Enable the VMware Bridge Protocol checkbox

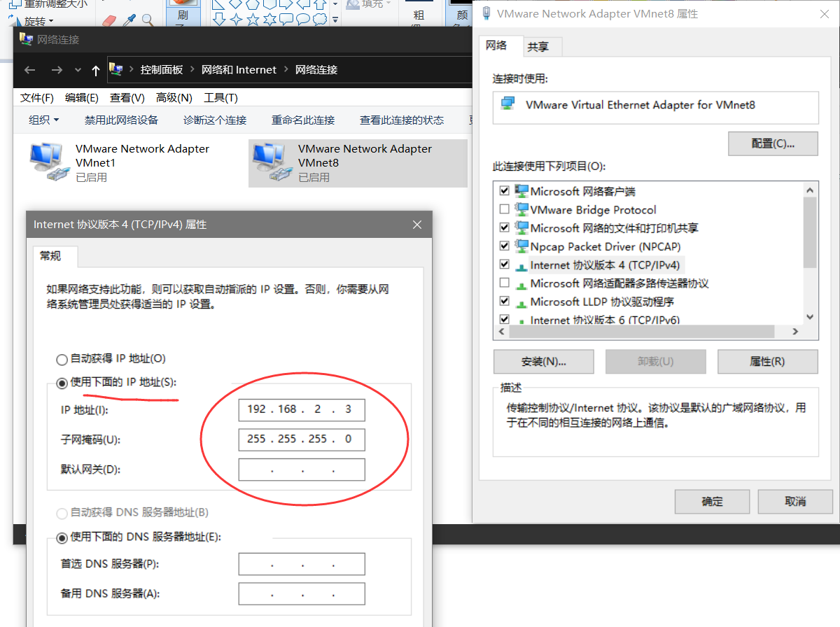point(504,209)
